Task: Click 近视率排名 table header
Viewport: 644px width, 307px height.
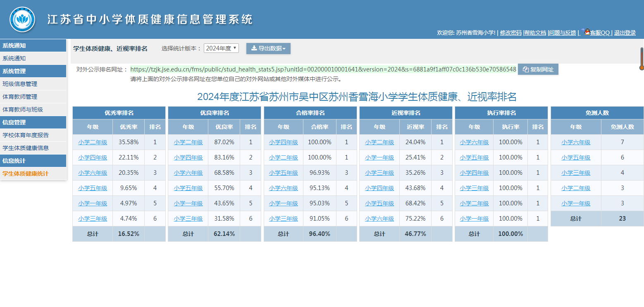Action: [x=406, y=113]
